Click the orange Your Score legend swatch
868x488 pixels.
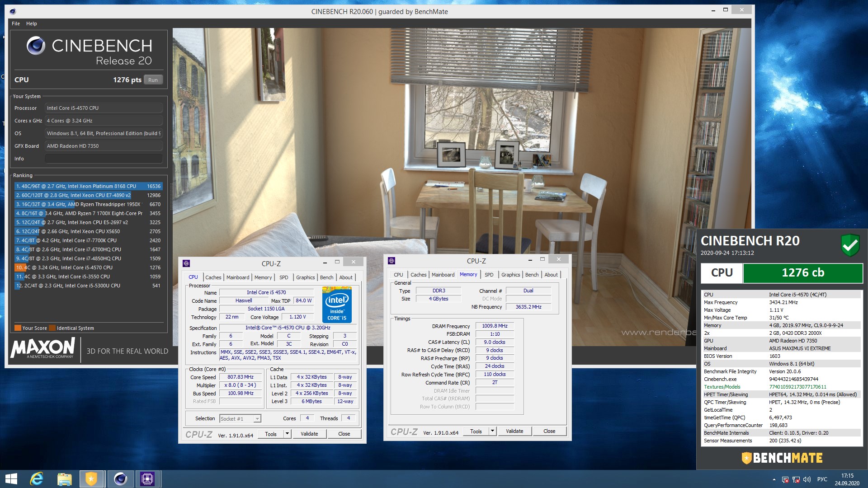tap(18, 328)
